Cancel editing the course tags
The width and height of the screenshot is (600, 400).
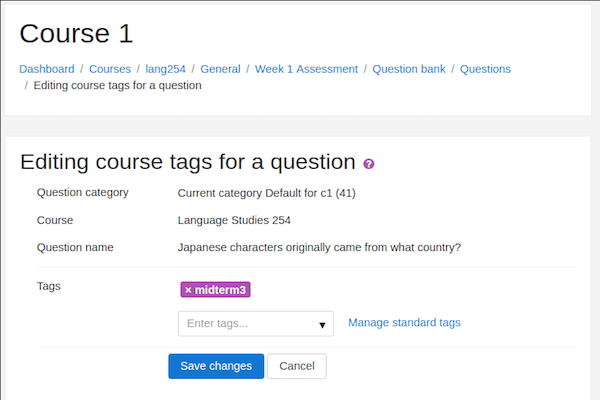click(297, 366)
